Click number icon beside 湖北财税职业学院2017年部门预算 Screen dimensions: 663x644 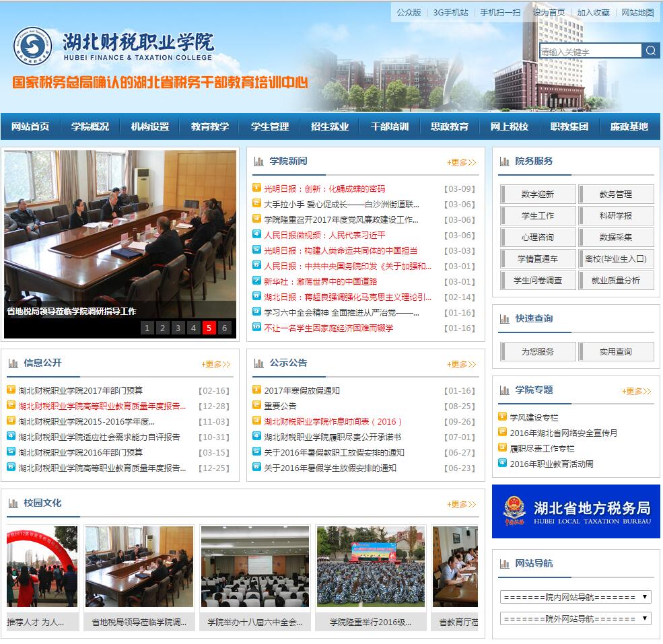[11, 389]
